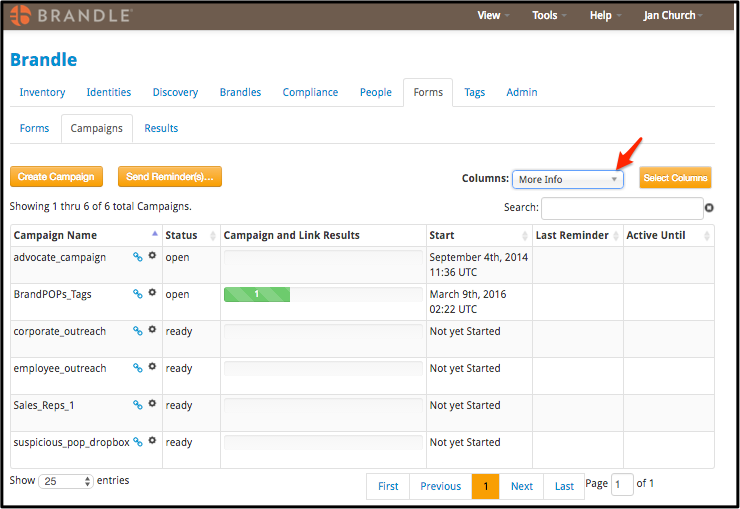
Task: Click link icon for suspicious_pop_dropbox
Action: coord(137,442)
